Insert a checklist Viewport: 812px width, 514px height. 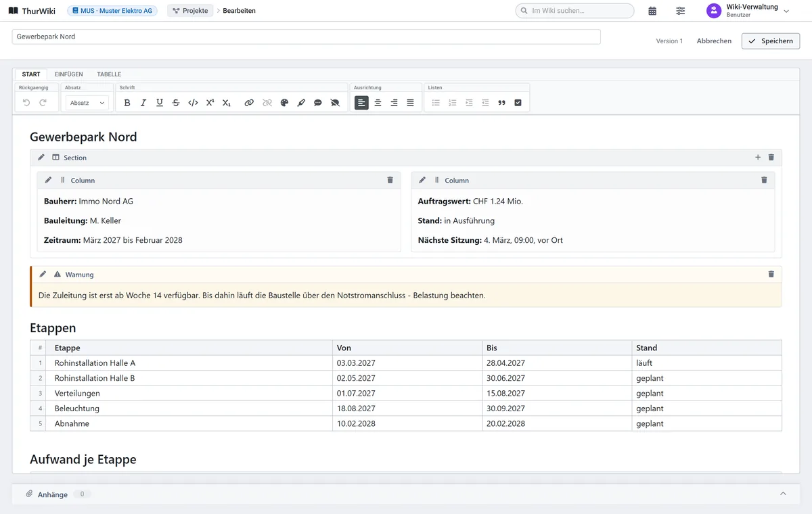(518, 103)
